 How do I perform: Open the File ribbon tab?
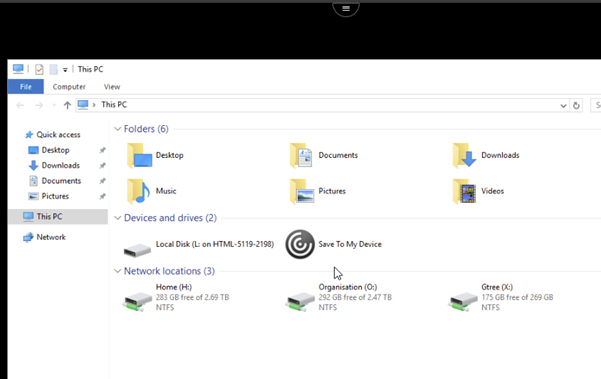point(26,87)
